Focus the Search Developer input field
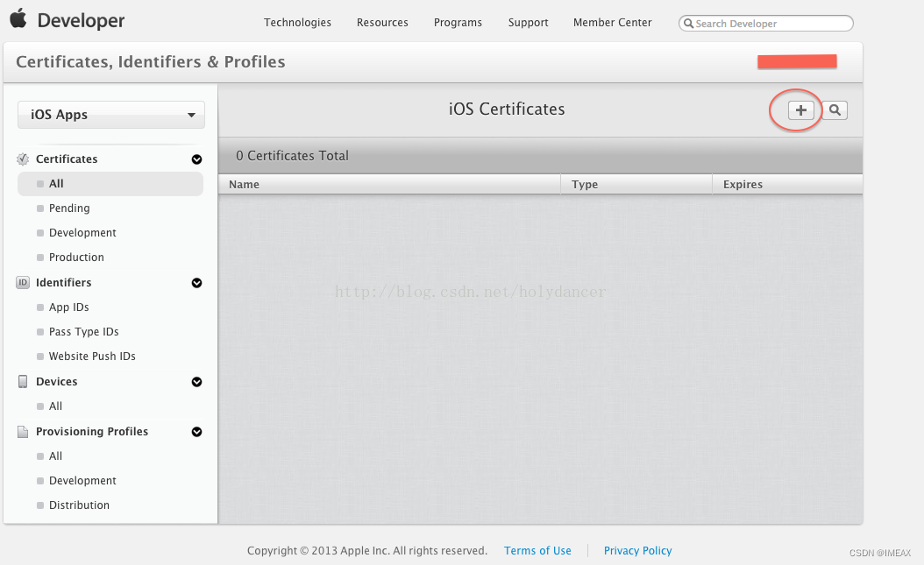924x565 pixels. (766, 24)
